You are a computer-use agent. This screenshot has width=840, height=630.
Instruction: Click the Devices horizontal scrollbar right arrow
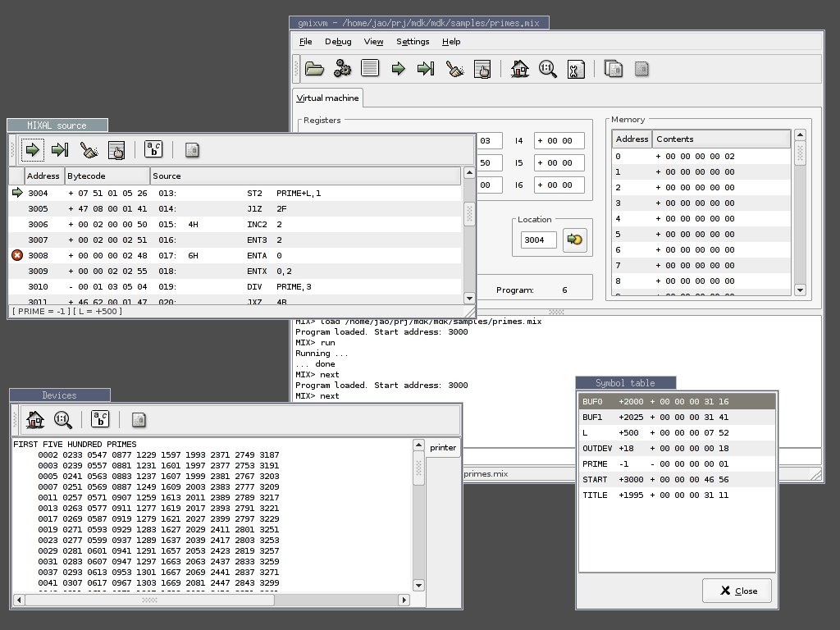[x=404, y=600]
